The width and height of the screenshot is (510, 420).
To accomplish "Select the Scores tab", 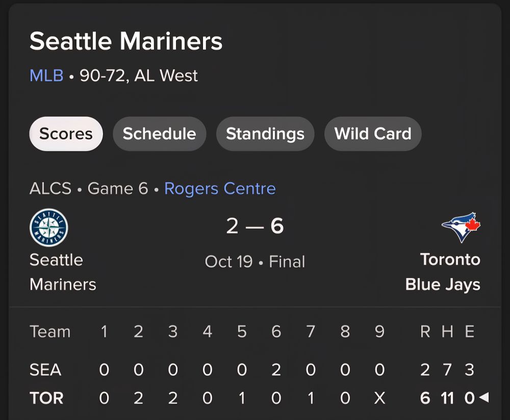I will click(66, 133).
